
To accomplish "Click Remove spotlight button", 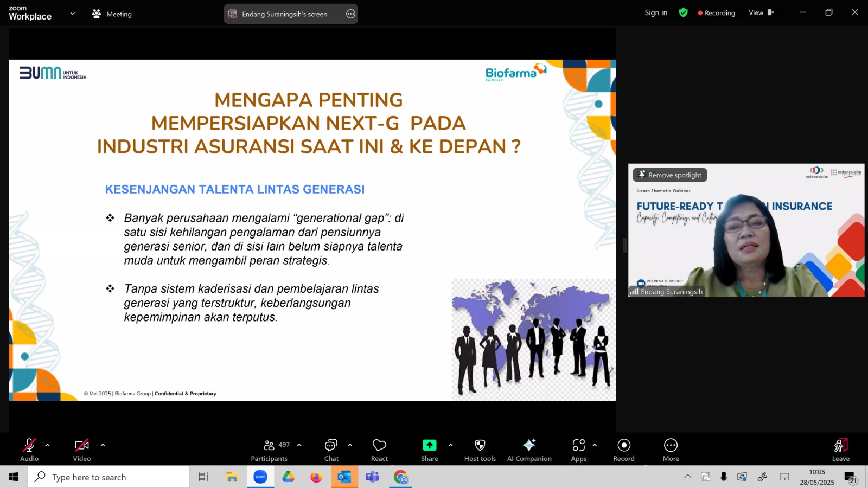I will coord(670,175).
